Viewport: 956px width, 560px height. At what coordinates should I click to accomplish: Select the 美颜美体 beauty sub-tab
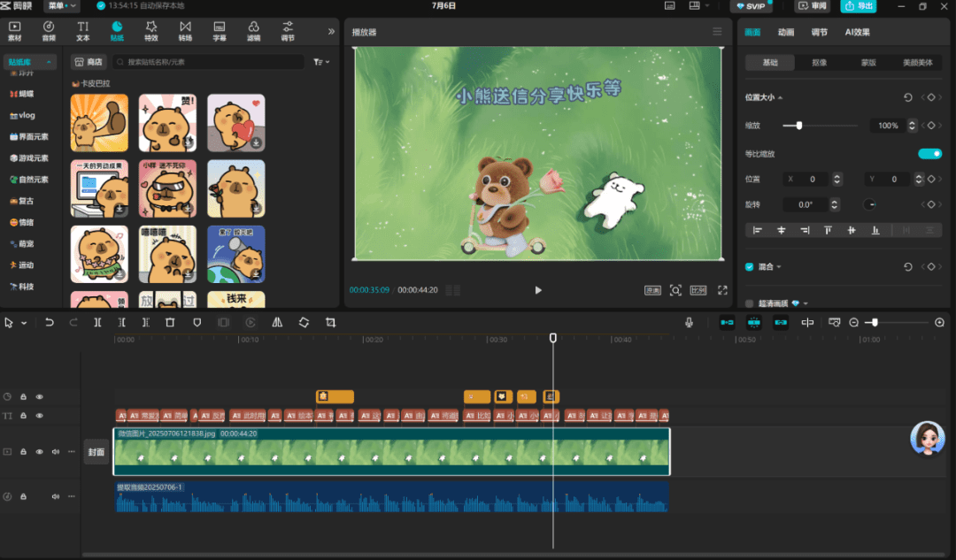pos(918,62)
